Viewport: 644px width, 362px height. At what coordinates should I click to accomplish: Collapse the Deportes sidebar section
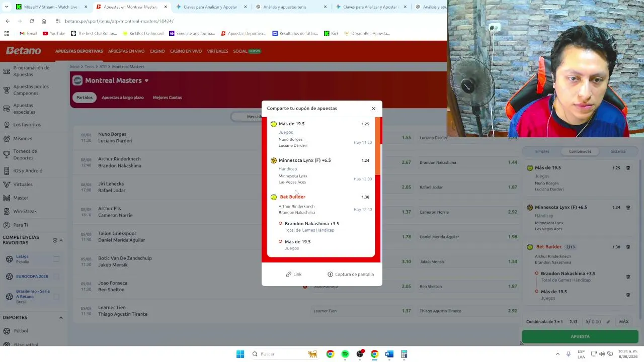(61, 318)
